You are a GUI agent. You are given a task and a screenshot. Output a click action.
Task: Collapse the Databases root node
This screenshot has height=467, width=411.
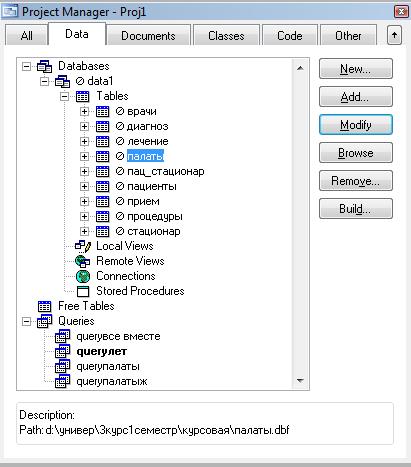click(26, 66)
